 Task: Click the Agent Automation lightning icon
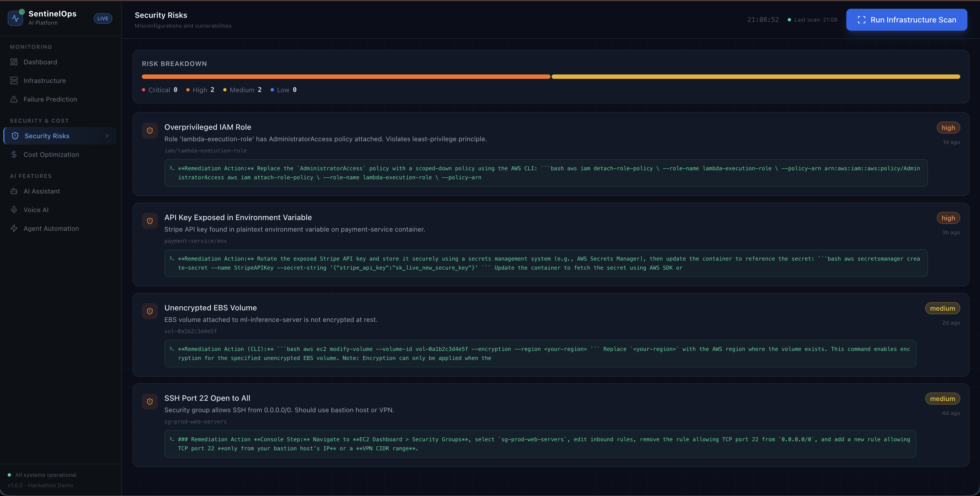pyautogui.click(x=14, y=228)
